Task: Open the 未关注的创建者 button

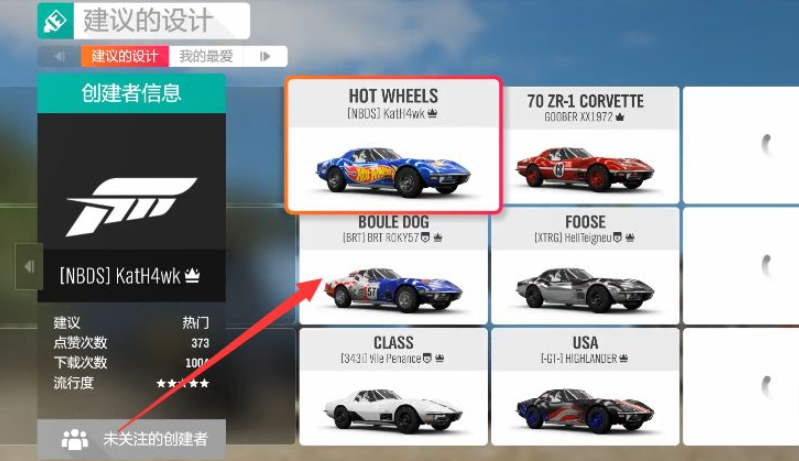Action: click(x=131, y=439)
